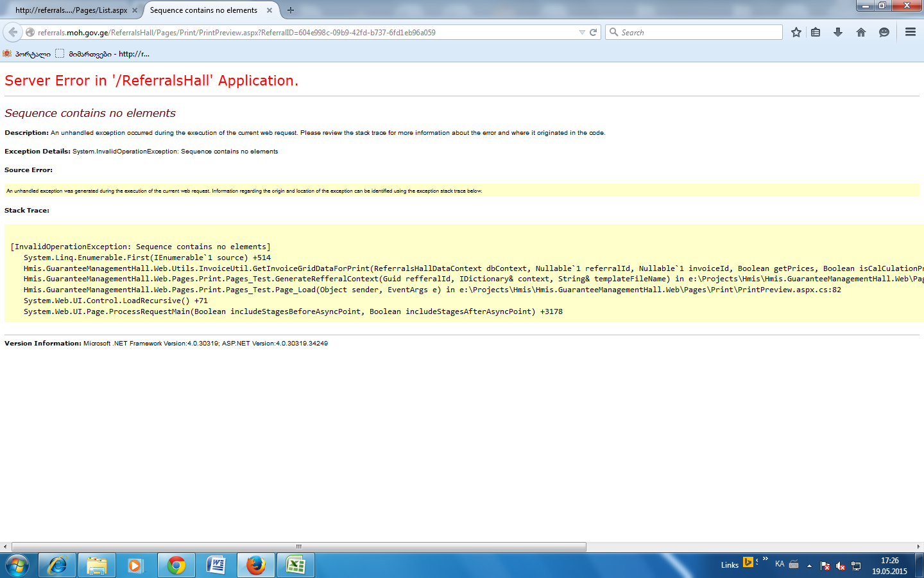Click the address bar URL field
Viewport: 924px width, 578px height.
coord(302,32)
